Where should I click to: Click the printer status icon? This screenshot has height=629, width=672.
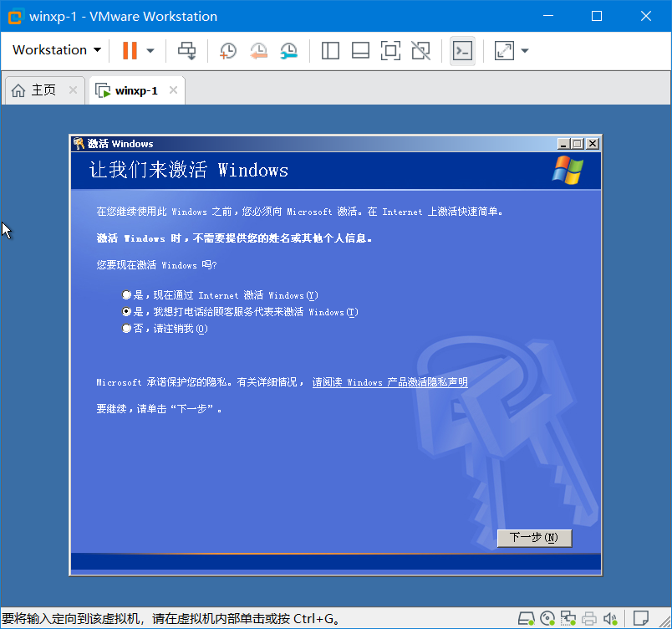pyautogui.click(x=589, y=618)
